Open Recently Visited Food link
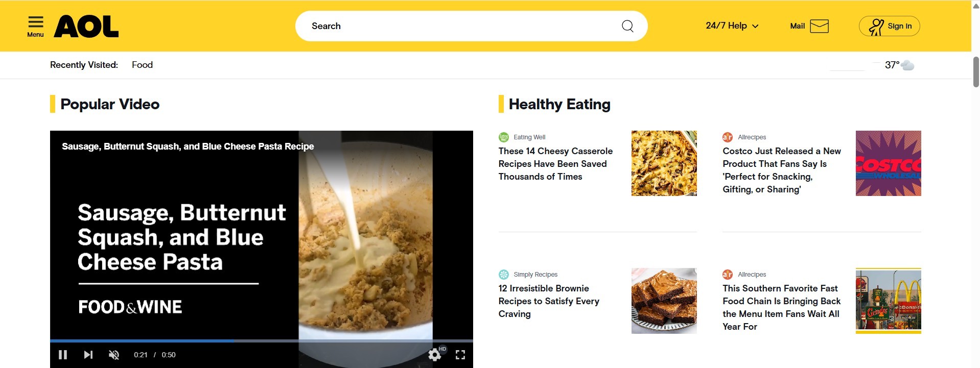980x368 pixels. [142, 65]
